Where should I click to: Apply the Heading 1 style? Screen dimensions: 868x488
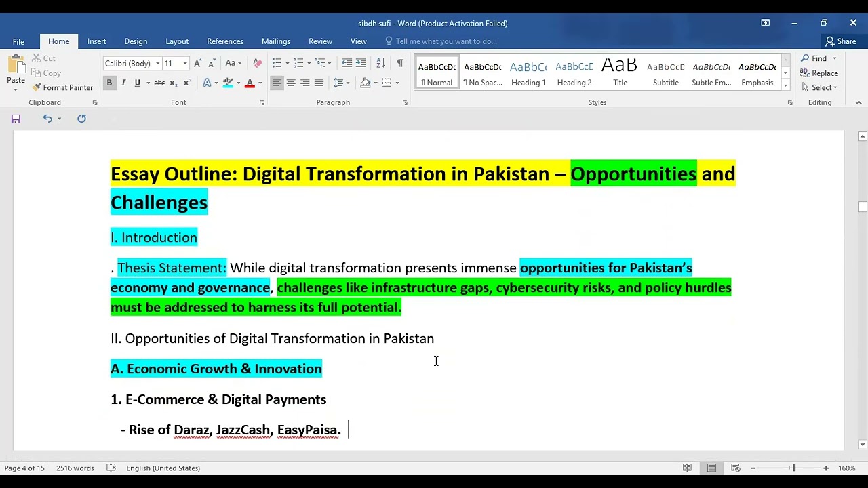(528, 73)
